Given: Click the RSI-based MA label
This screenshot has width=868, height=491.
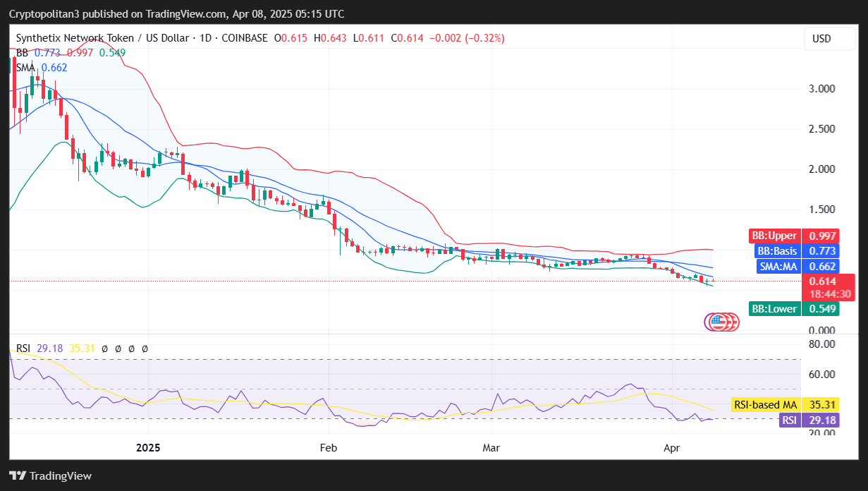Looking at the screenshot, I should [x=765, y=405].
